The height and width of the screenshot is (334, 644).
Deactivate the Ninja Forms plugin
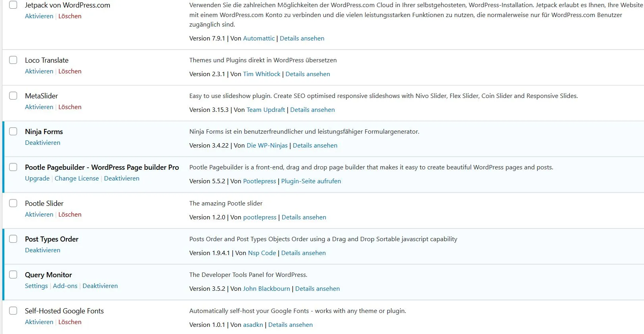pos(42,143)
